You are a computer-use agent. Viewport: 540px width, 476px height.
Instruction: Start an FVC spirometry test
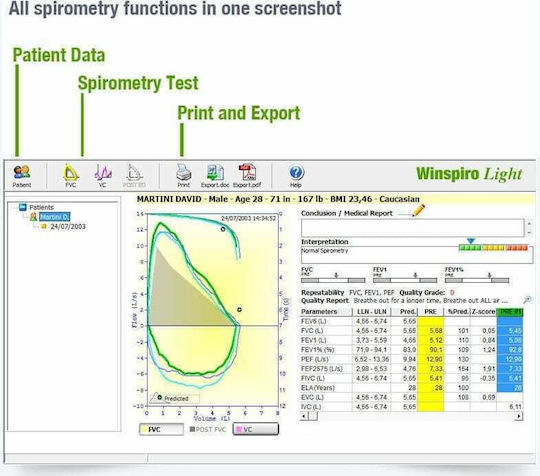pyautogui.click(x=71, y=176)
